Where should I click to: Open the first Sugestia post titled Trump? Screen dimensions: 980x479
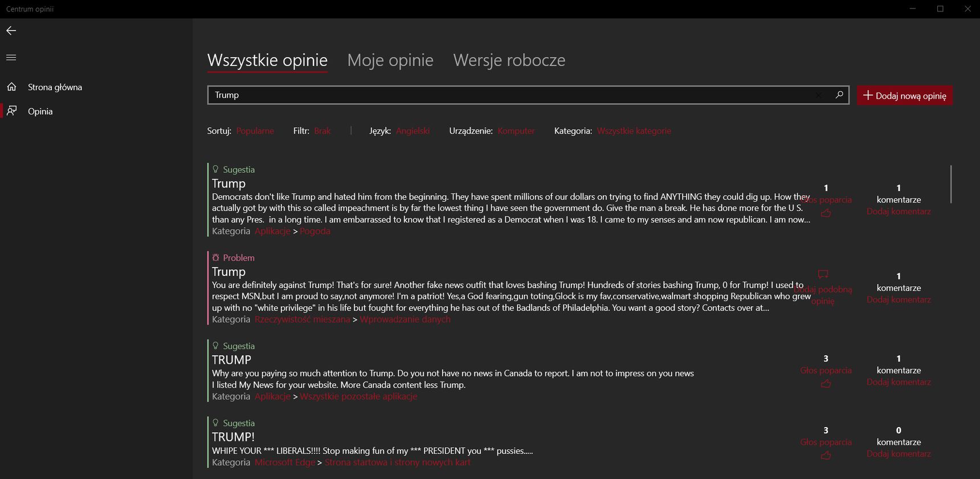point(228,184)
